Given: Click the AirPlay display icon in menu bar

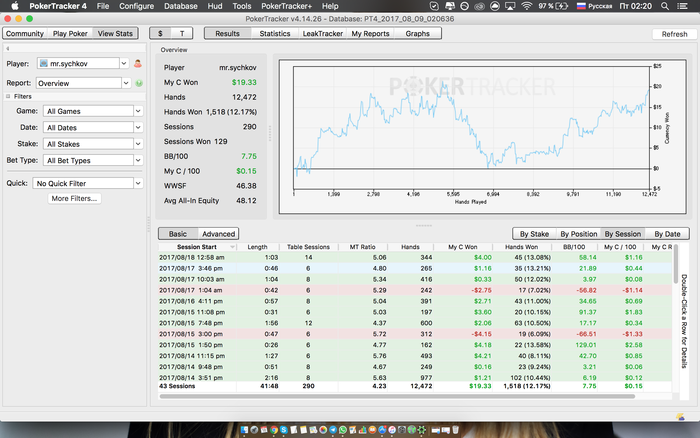Looking at the screenshot, I should point(510,6).
